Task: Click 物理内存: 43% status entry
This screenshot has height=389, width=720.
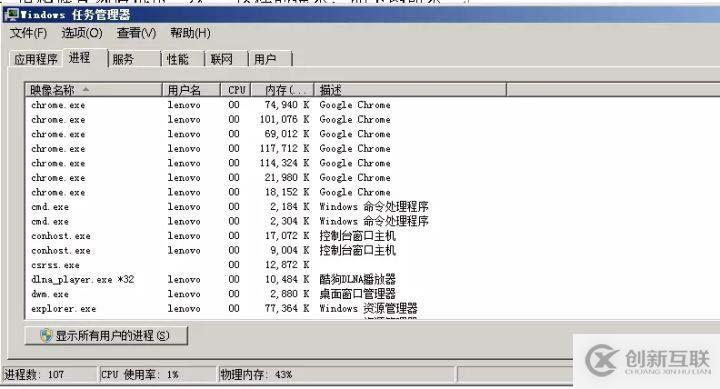Action: [256, 375]
